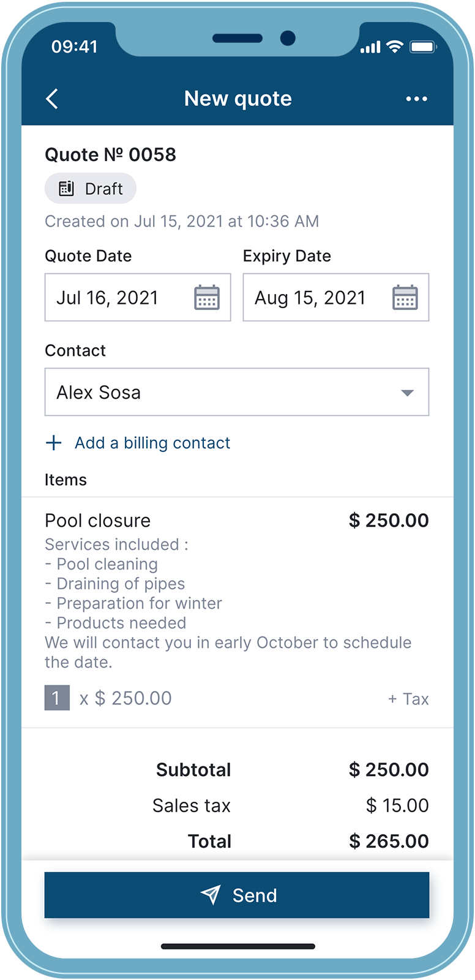Tap the paper plane send icon
475x980 pixels.
pos(211,895)
